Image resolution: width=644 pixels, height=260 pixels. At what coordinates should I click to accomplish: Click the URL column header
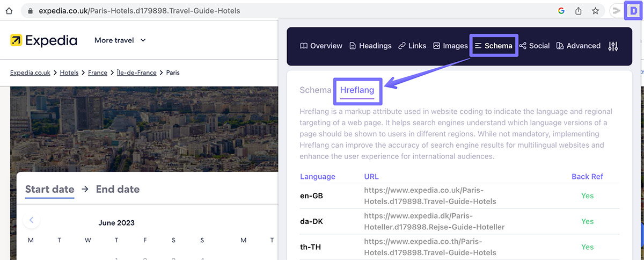click(x=371, y=177)
